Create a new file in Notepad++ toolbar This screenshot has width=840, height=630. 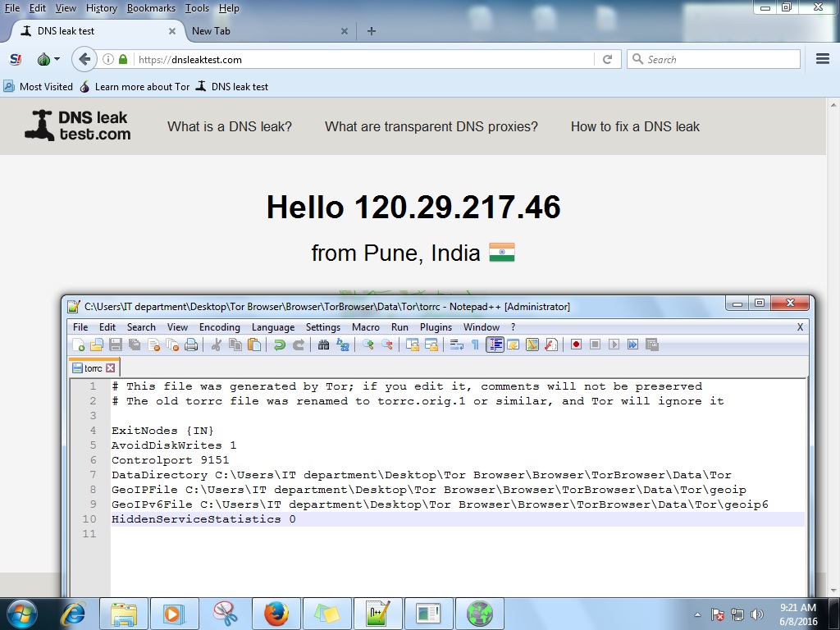pos(79,345)
